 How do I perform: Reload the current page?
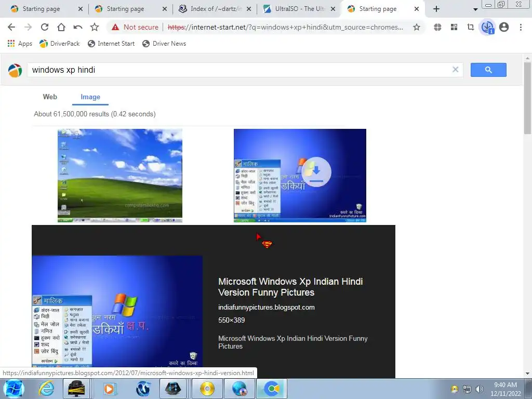(x=45, y=27)
